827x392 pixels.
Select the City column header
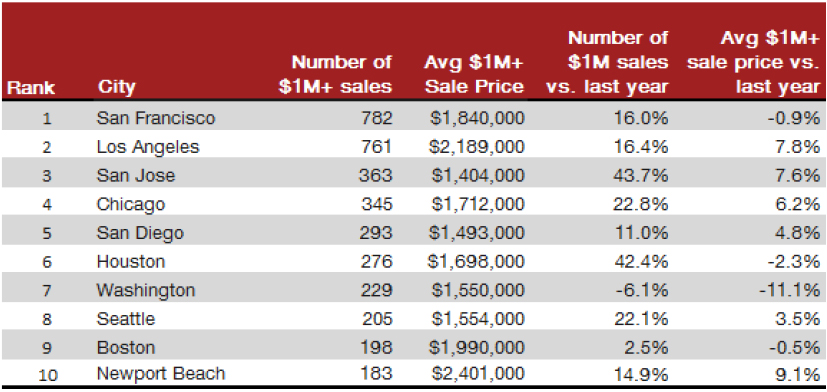(116, 88)
